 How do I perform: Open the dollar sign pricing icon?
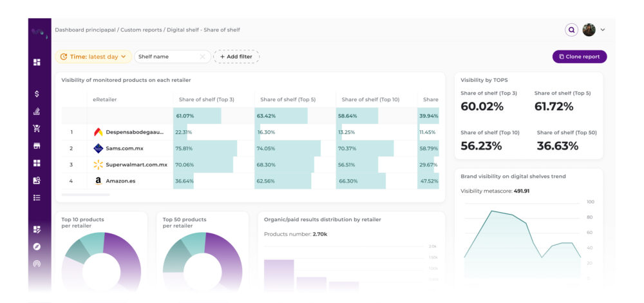pos(37,93)
